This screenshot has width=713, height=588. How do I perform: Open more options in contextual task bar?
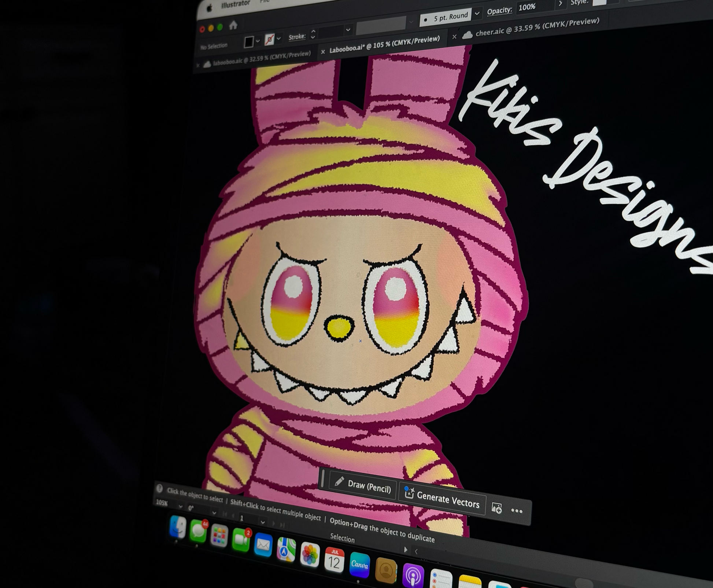[517, 511]
